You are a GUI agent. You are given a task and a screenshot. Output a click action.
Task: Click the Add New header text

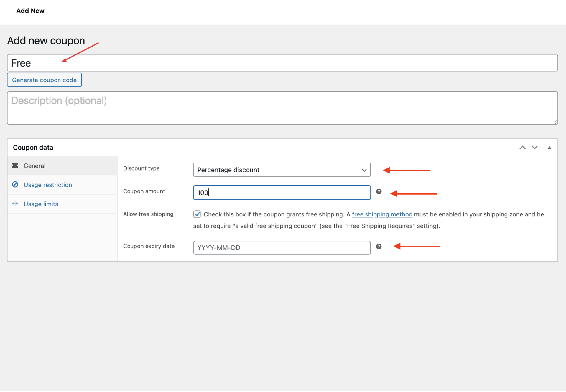30,11
